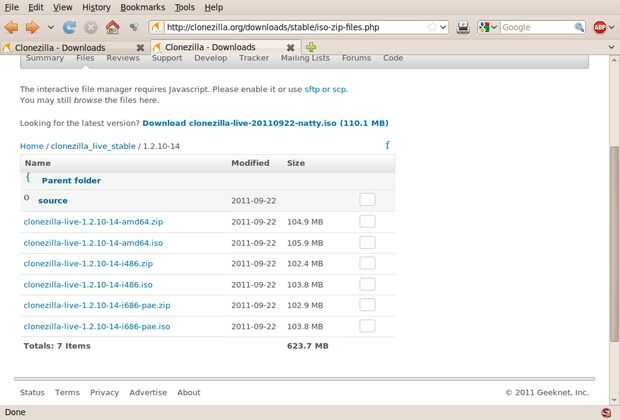Open the address bar URL dropdown
Screen dimensions: 620x420
[x=443, y=27]
